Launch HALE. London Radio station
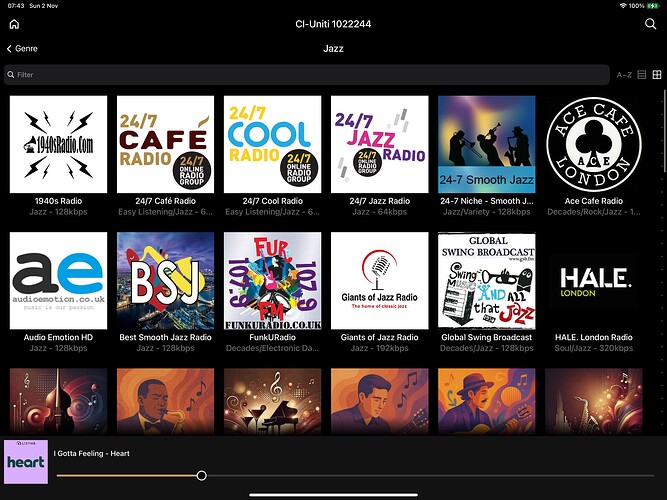This screenshot has width=667, height=500. tap(593, 281)
